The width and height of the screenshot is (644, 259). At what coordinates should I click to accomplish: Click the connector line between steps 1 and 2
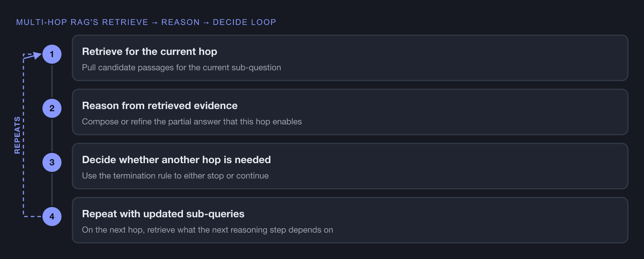tap(52, 81)
